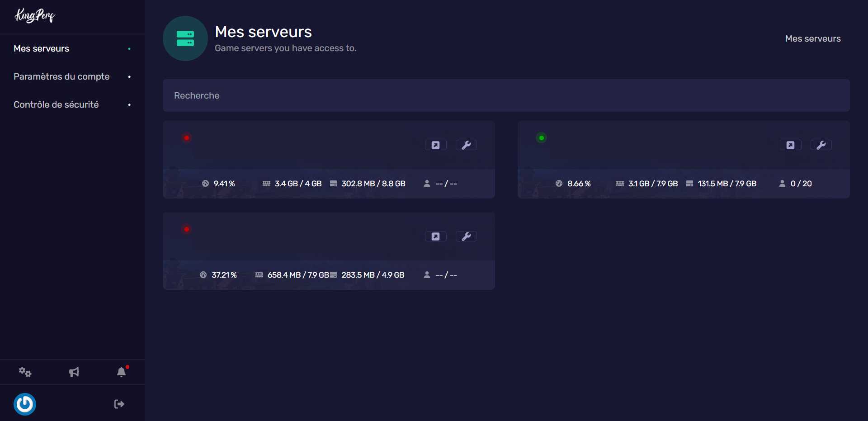Show notifications via the bell icon
Screen dimensions: 868x421
pyautogui.click(x=121, y=372)
